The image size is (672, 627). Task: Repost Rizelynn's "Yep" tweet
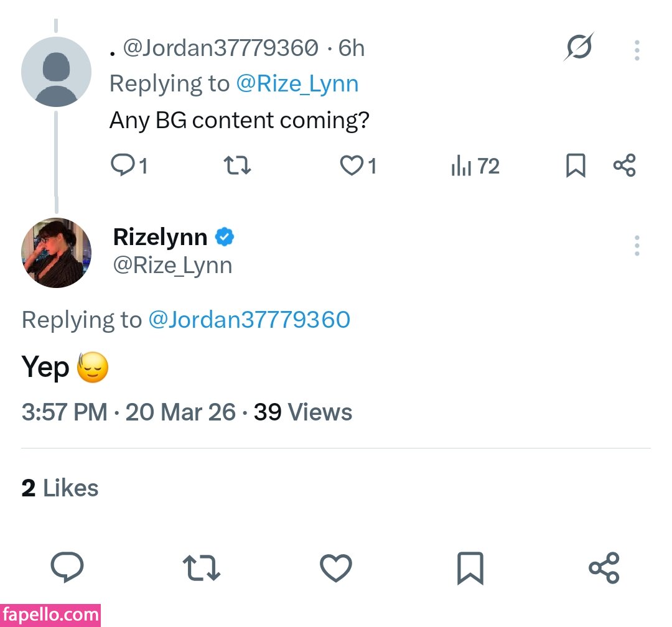[202, 568]
